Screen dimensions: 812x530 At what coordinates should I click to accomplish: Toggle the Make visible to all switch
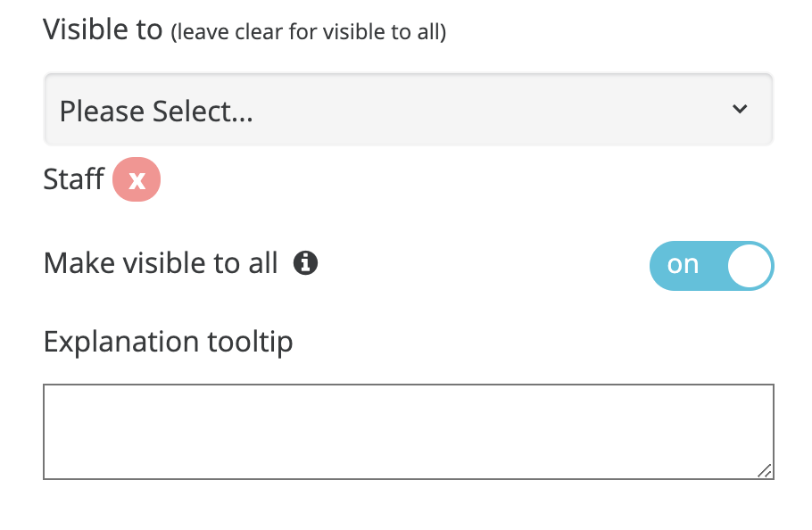(711, 266)
